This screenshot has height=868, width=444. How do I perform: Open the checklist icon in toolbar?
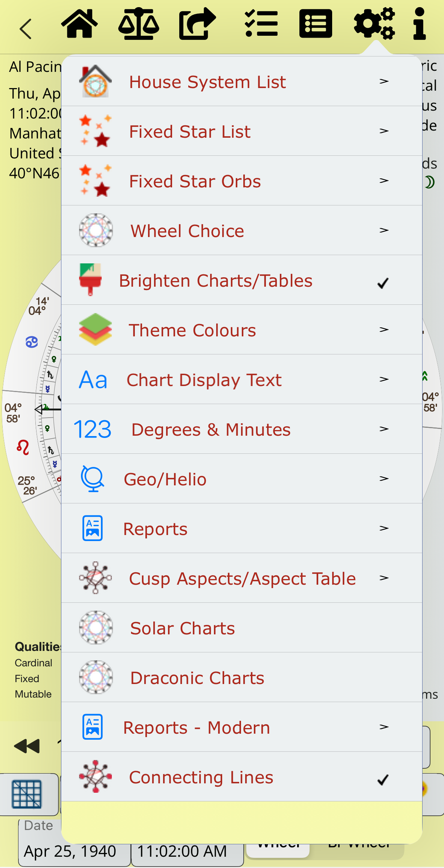coord(261,24)
